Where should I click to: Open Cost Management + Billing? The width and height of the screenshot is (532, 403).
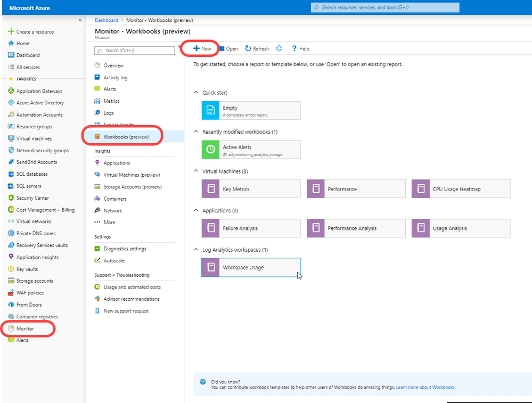click(x=45, y=210)
